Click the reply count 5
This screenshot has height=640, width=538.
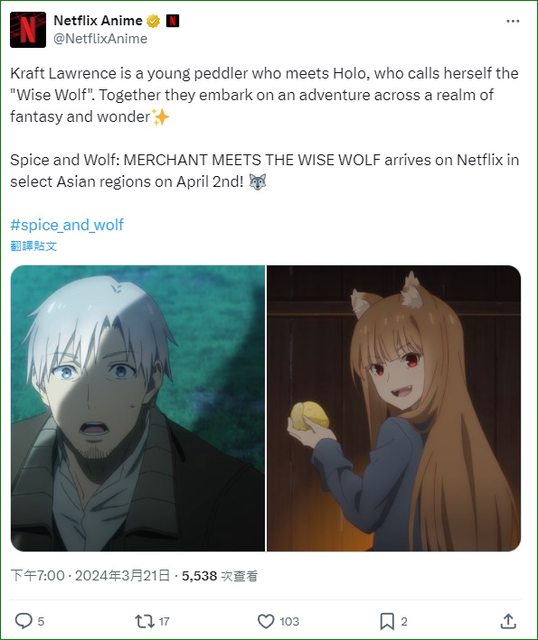tap(41, 622)
